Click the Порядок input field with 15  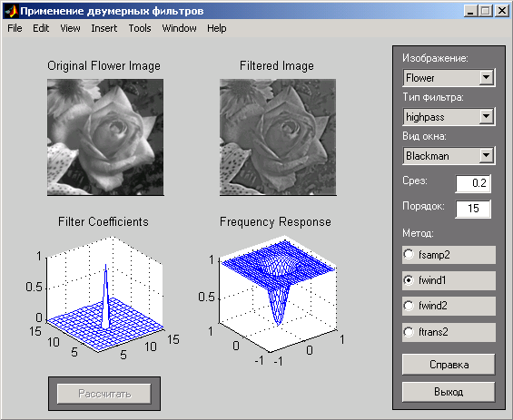(473, 209)
